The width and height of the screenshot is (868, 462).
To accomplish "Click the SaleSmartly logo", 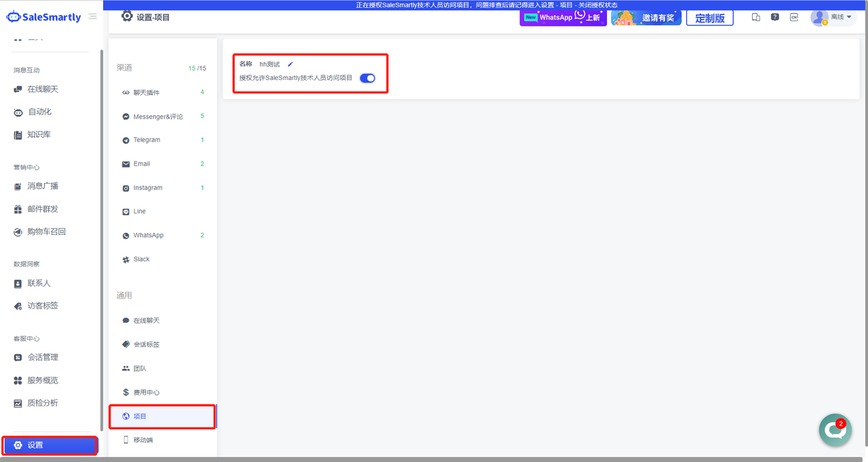I will (44, 17).
